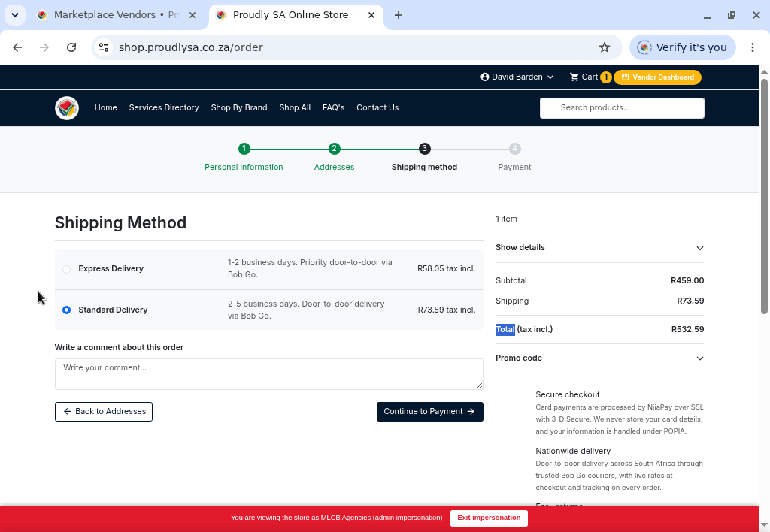Click the order comment text area
Viewport: 770px width, 532px height.
[x=268, y=374]
